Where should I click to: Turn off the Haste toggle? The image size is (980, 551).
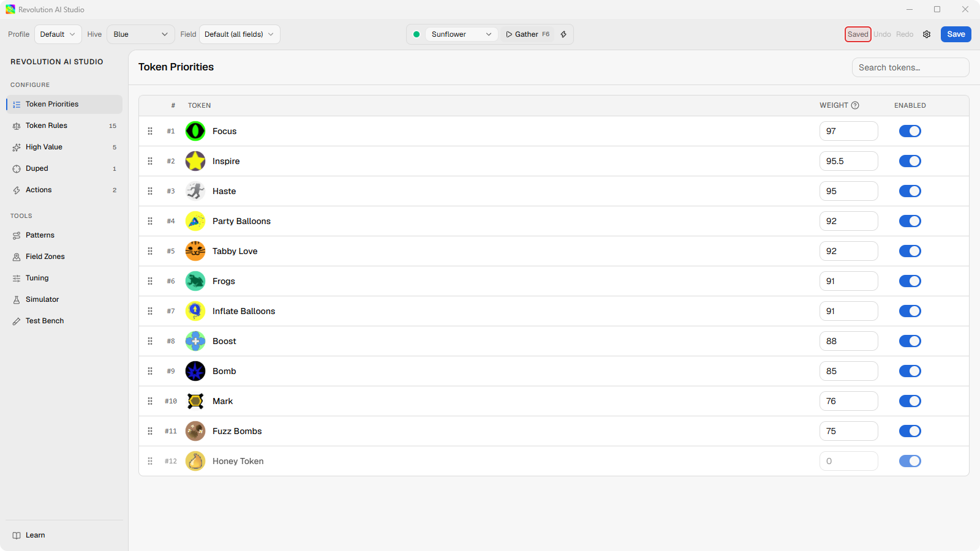coord(910,191)
